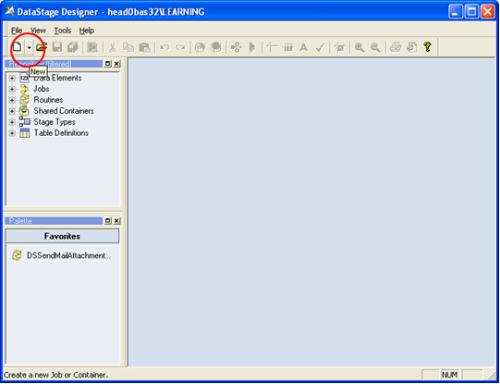Screen dimensions: 500x384
Task: Click the DataStage Designer title bar icon
Action: pyautogui.click(x=9, y=11)
